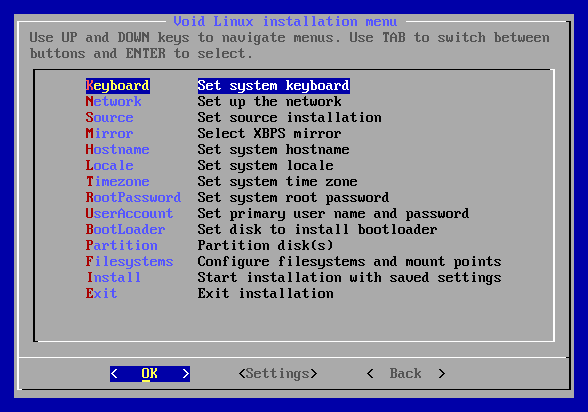Open the BootLoader menu item

point(126,229)
